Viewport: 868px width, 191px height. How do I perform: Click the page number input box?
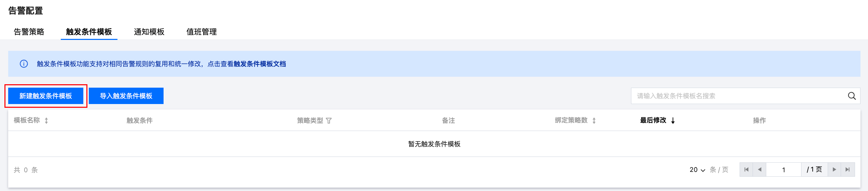tap(783, 170)
